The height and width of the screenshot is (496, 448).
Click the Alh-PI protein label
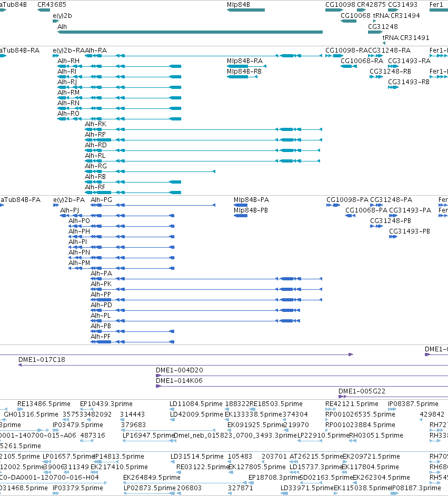[x=77, y=241]
